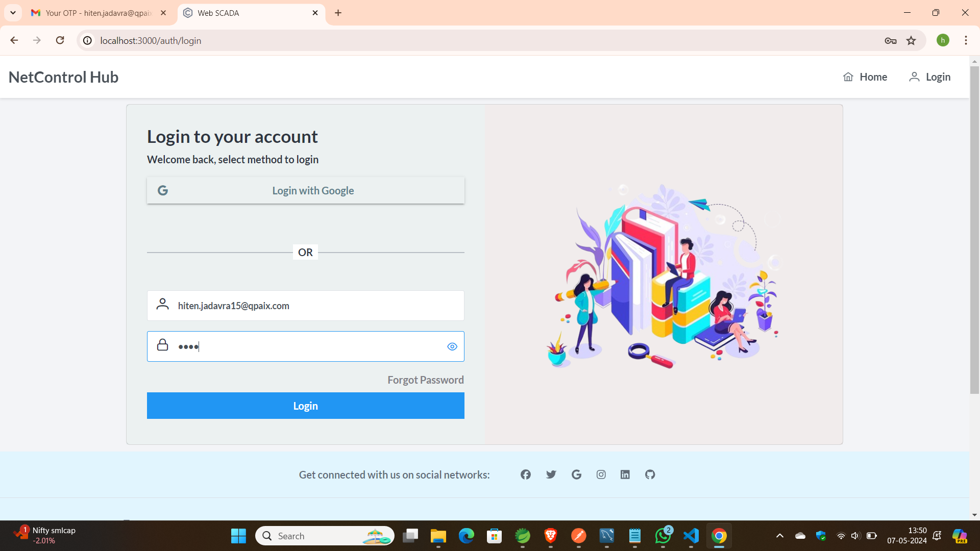Click the Facebook social icon
Viewport: 980px width, 551px height.
526,474
